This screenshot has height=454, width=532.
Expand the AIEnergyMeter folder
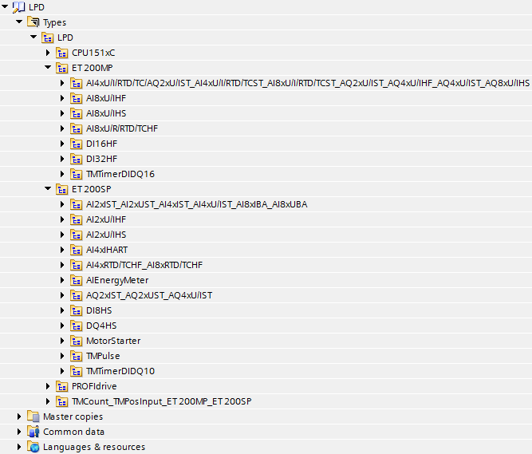coord(62,280)
